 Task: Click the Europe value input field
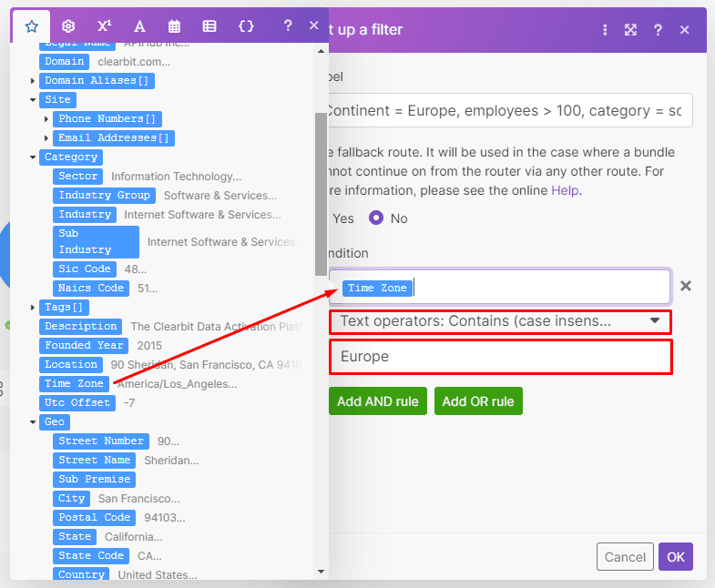[x=500, y=357]
